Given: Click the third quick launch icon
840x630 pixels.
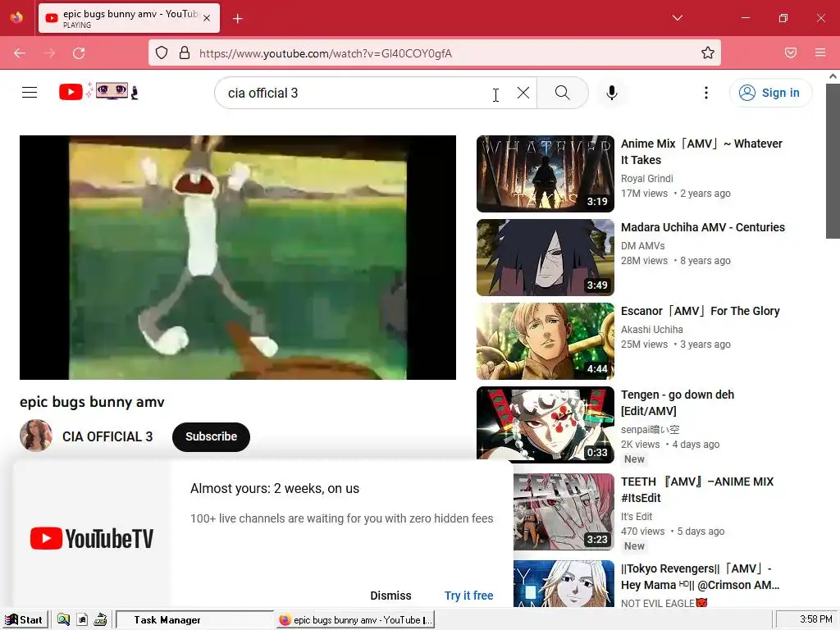Looking at the screenshot, I should coord(100,620).
